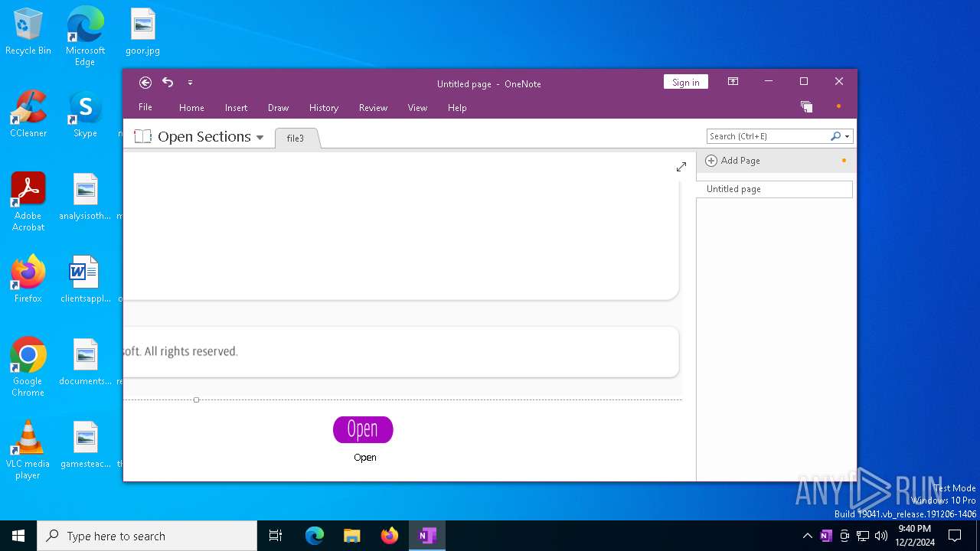Open VLC media player desktop shortcut
Screen dimensions: 980x551
[28, 450]
